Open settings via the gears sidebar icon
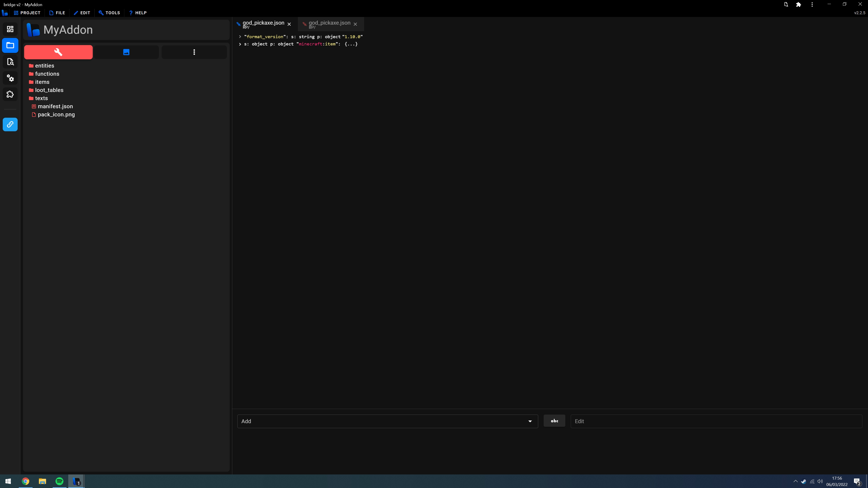868x488 pixels. [x=10, y=78]
